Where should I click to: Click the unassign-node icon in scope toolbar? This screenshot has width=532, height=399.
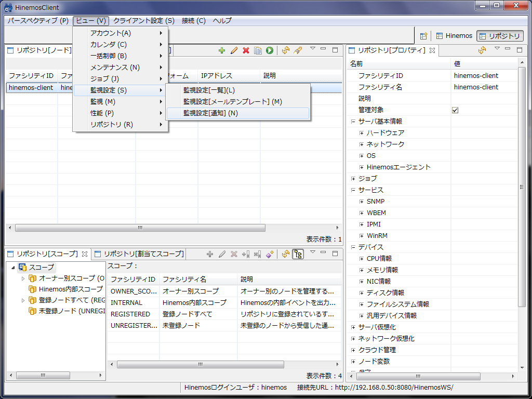[258, 254]
